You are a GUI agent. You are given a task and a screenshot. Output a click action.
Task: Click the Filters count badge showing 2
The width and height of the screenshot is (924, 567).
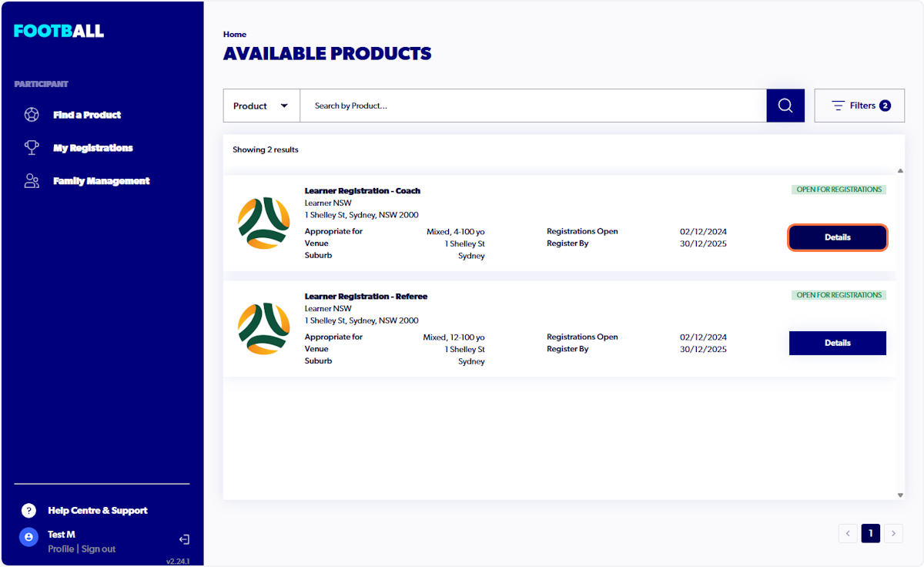click(x=885, y=106)
